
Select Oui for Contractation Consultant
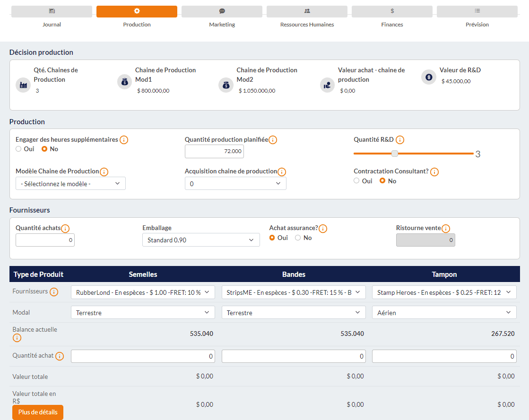357,181
